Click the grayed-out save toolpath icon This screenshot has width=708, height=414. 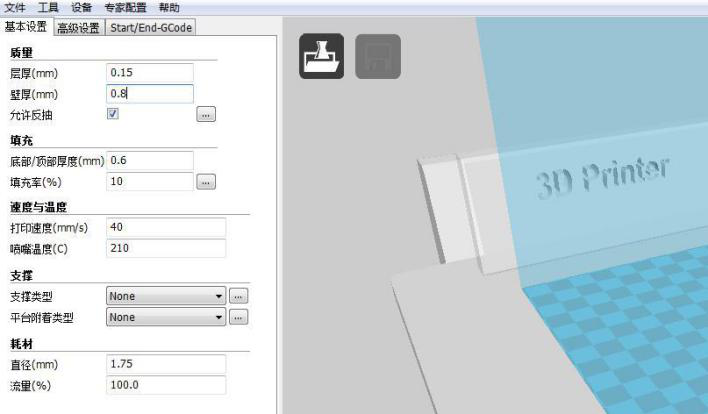377,57
